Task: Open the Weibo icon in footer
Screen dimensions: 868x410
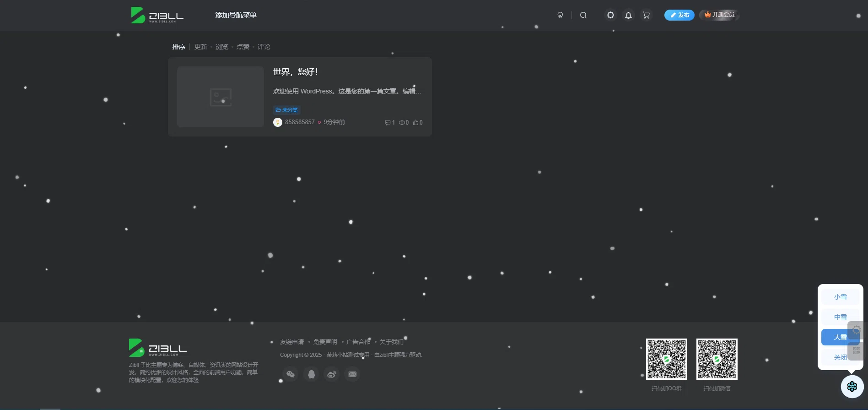Action: pyautogui.click(x=332, y=374)
